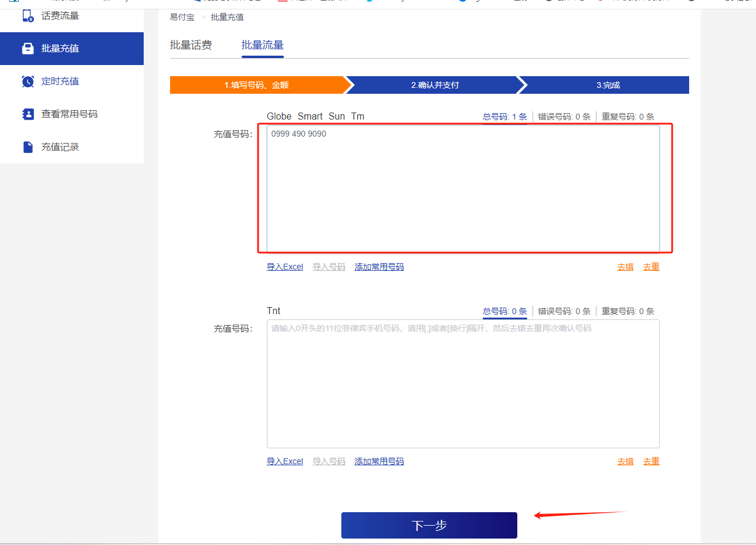Click 添加常用号码 under Tnt textarea
Image resolution: width=756 pixels, height=545 pixels.
(379, 461)
